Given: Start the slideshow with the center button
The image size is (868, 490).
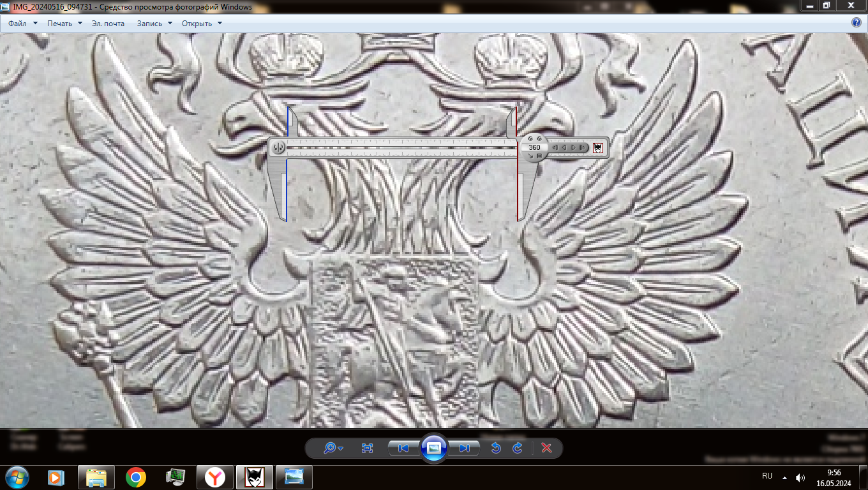Looking at the screenshot, I should tap(434, 449).
